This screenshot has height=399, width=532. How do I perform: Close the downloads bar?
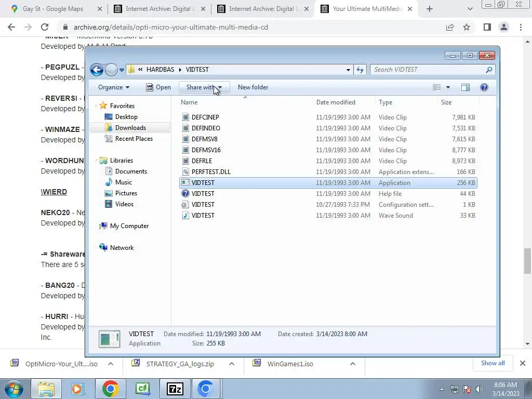(x=523, y=363)
